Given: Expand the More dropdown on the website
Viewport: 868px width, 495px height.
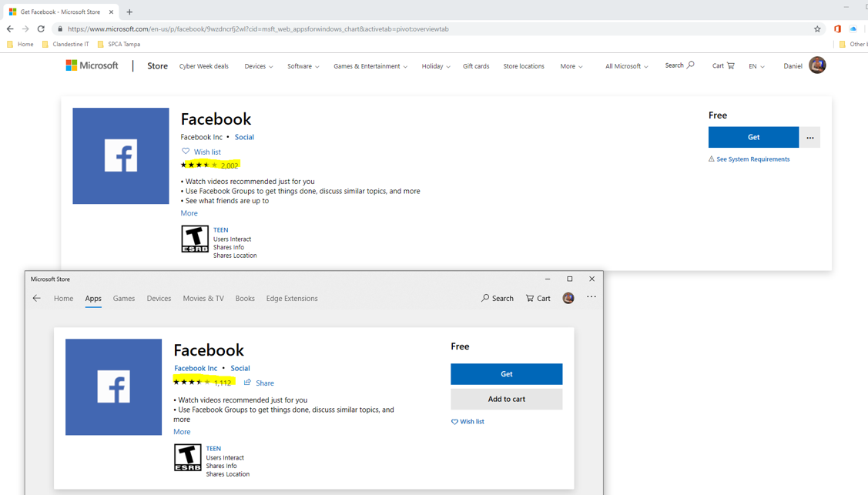Looking at the screenshot, I should (571, 65).
